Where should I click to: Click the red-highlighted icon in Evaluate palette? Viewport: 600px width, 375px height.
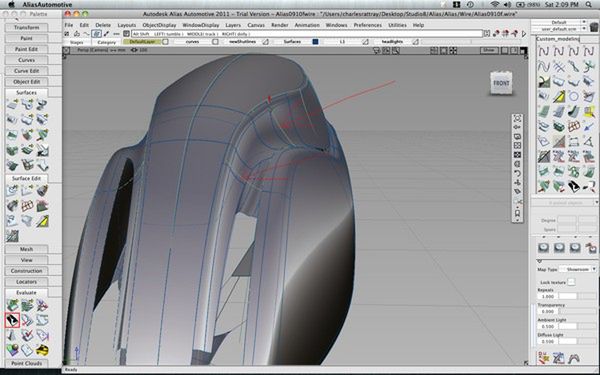(12, 320)
